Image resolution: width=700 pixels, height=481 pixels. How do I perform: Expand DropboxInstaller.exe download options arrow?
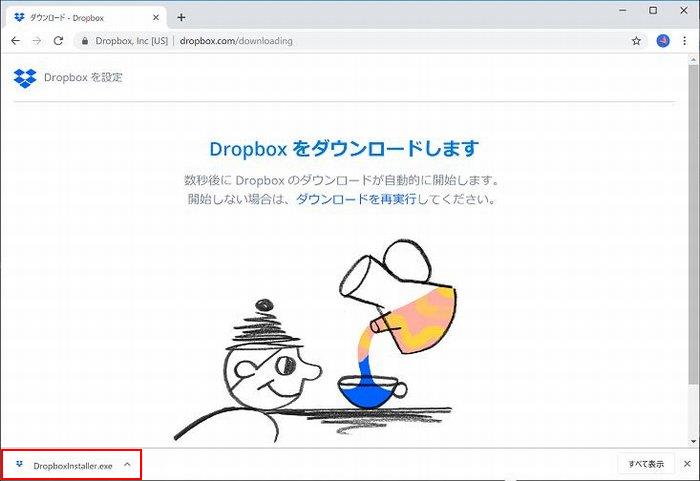pos(127,465)
